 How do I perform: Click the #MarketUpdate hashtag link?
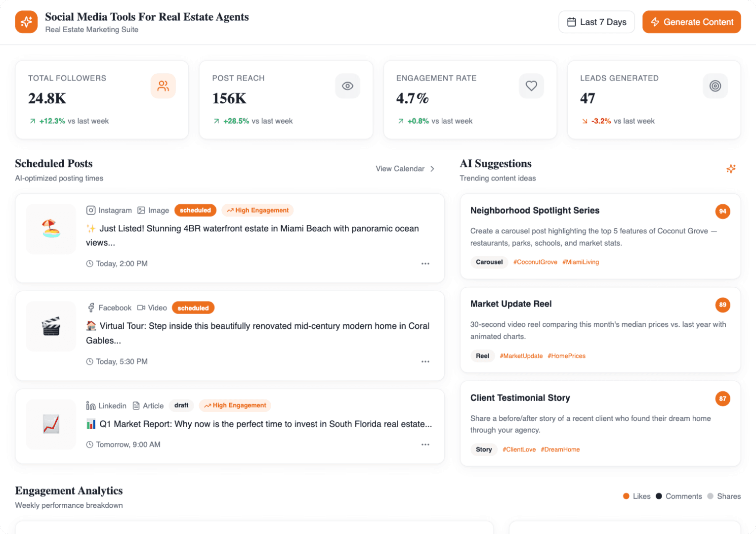click(521, 356)
